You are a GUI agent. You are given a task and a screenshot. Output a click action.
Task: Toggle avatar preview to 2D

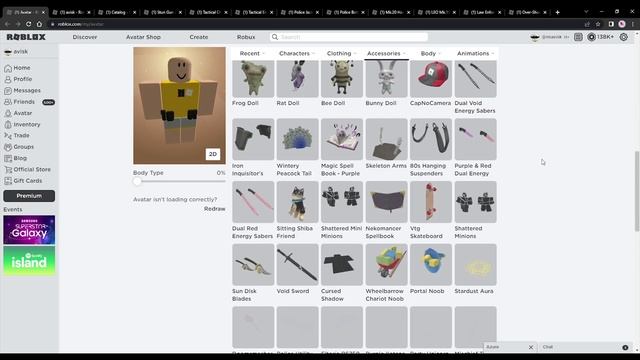point(213,154)
